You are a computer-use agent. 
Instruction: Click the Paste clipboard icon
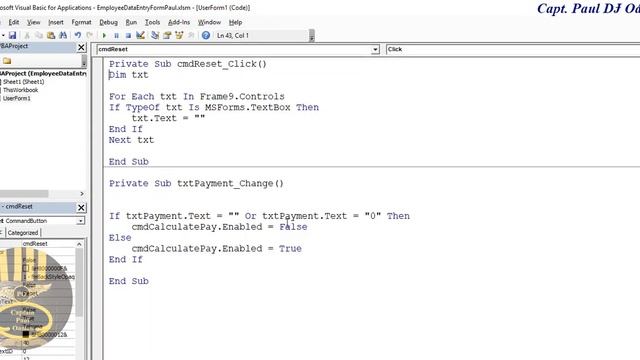click(x=51, y=36)
